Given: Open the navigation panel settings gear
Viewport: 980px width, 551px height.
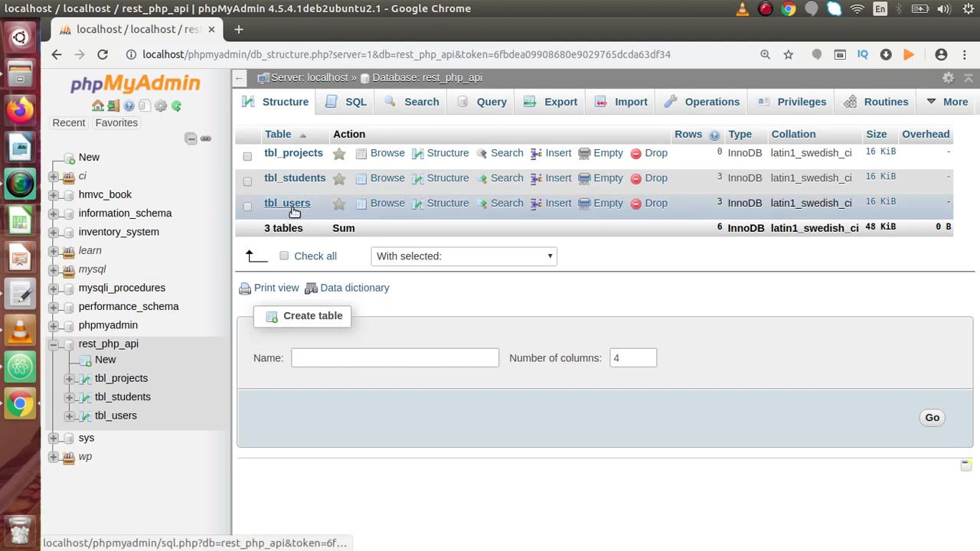Looking at the screenshot, I should tap(160, 106).
